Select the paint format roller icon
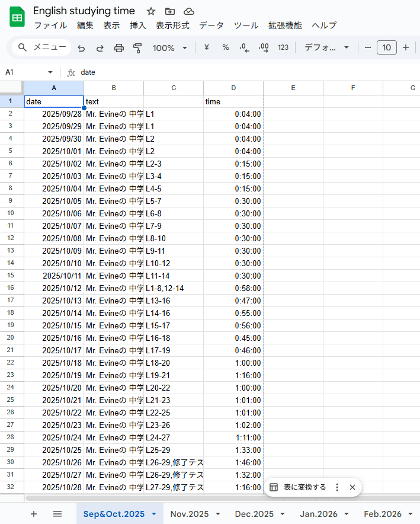The image size is (420, 524). coord(137,48)
